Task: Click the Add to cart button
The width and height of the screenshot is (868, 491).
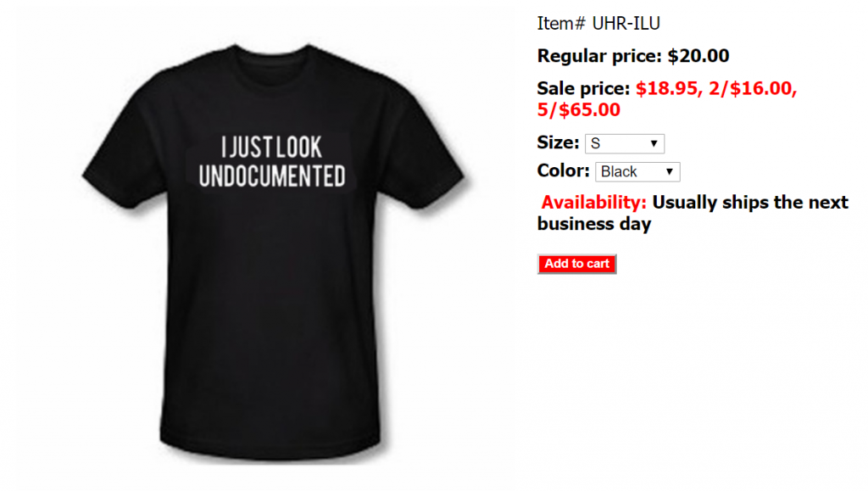Action: pos(576,264)
